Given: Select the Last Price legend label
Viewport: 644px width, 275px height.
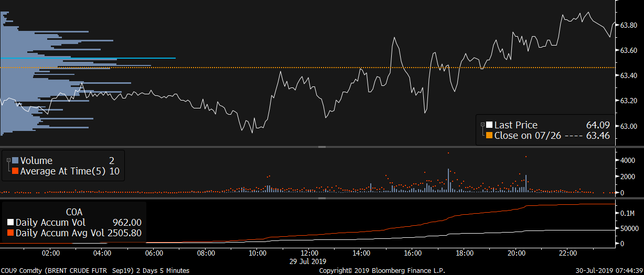Looking at the screenshot, I should tap(516, 125).
